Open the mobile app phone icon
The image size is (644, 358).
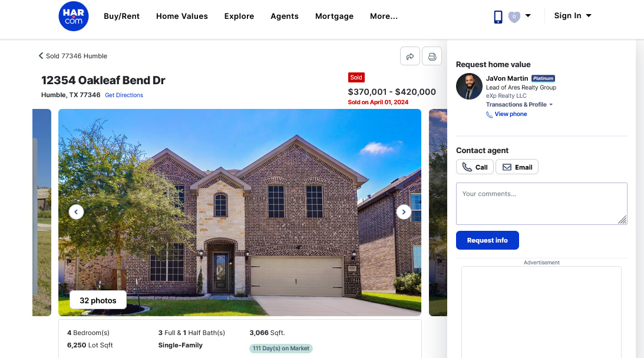498,16
